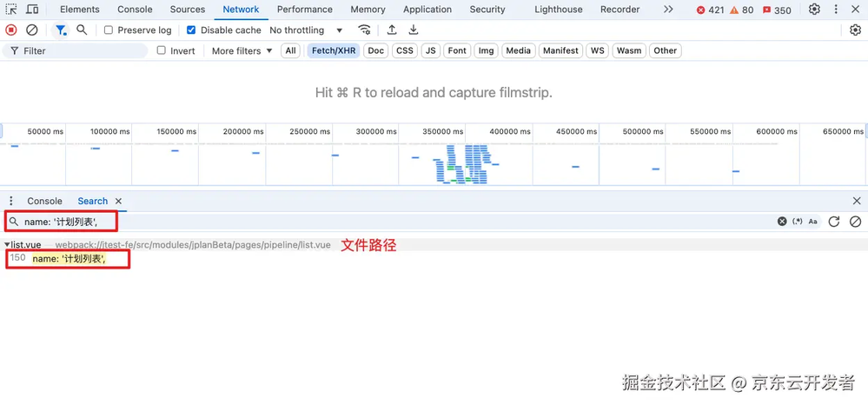Click the list.vue webpack file path
The height and width of the screenshot is (405, 868).
(193, 245)
